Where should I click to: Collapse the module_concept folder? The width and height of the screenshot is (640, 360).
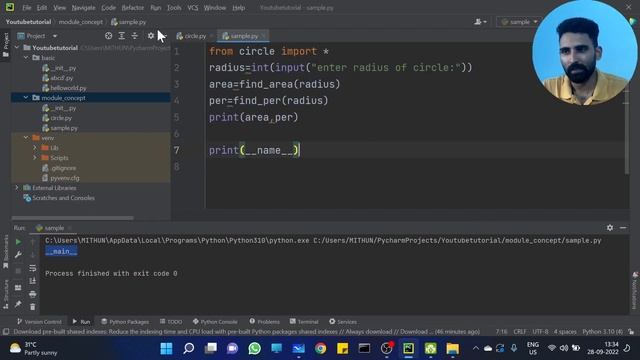[x=26, y=98]
